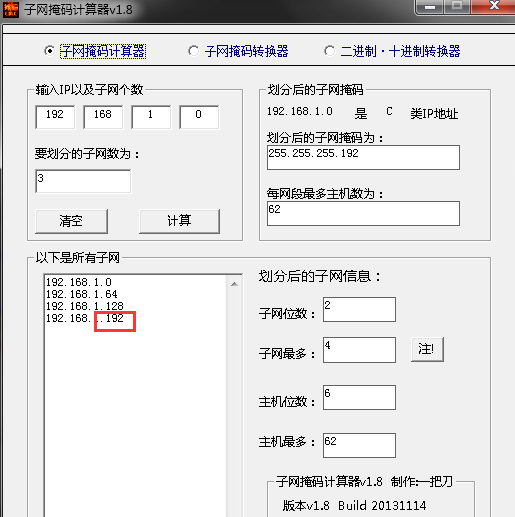Click the subnet list scroll-up arrow
The height and width of the screenshot is (517, 515).
coord(234,284)
